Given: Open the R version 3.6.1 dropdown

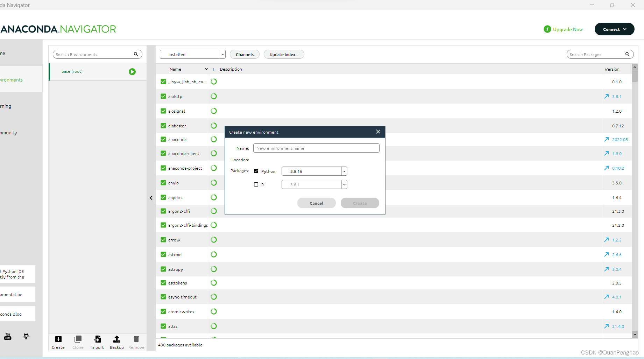Looking at the screenshot, I should click(x=314, y=184).
